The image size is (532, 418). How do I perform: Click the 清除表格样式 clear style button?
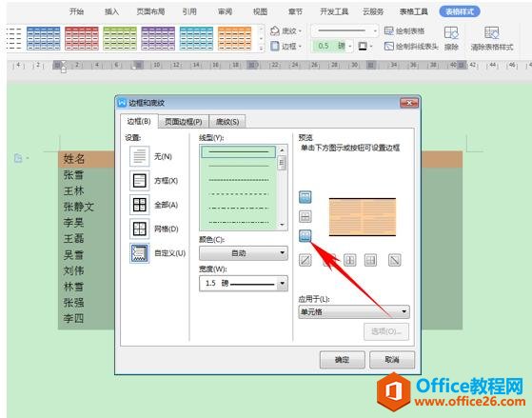[x=492, y=38]
